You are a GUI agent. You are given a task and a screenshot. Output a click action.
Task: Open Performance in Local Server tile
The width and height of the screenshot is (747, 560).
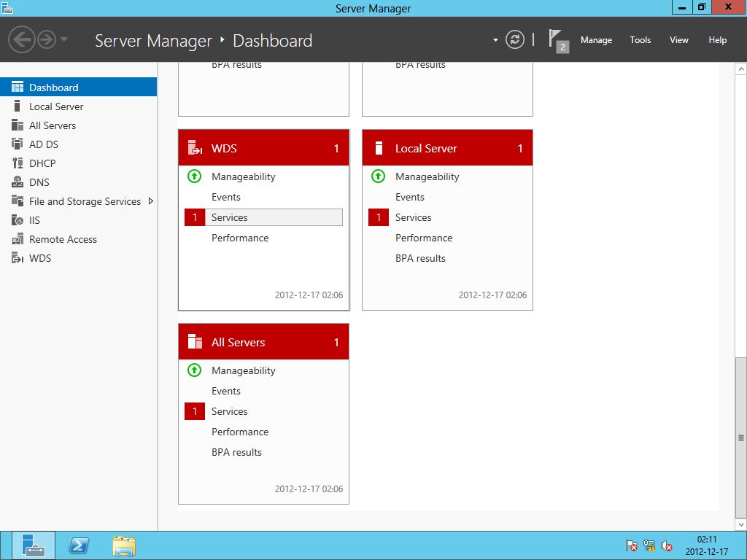coord(424,238)
